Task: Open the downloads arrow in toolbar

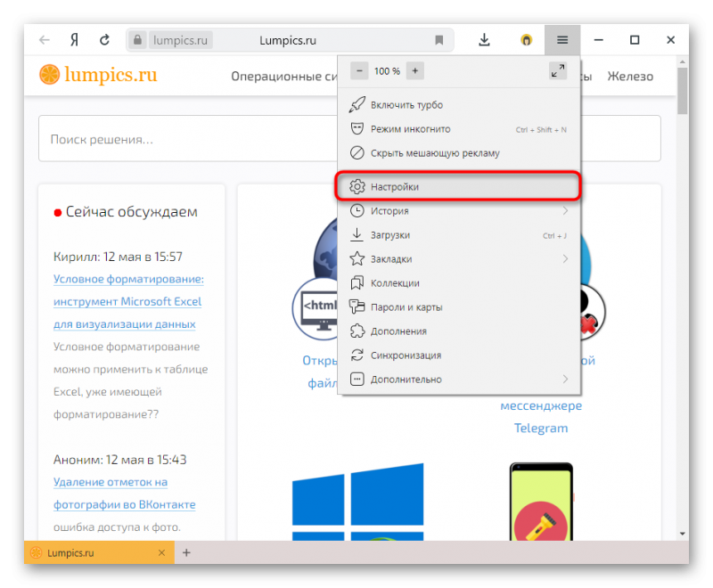Action: pyautogui.click(x=484, y=40)
